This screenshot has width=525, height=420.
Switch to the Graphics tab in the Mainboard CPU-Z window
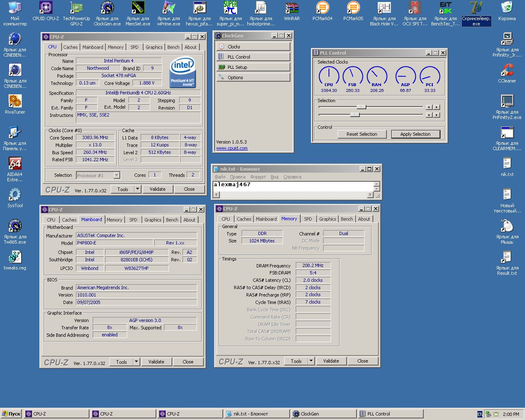pyautogui.click(x=153, y=220)
